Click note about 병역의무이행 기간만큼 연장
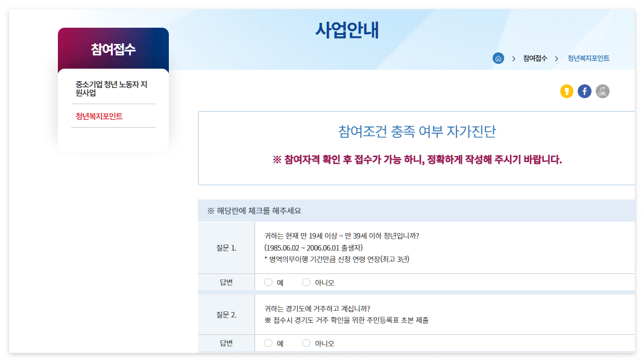The width and height of the screenshot is (644, 362). tap(337, 260)
